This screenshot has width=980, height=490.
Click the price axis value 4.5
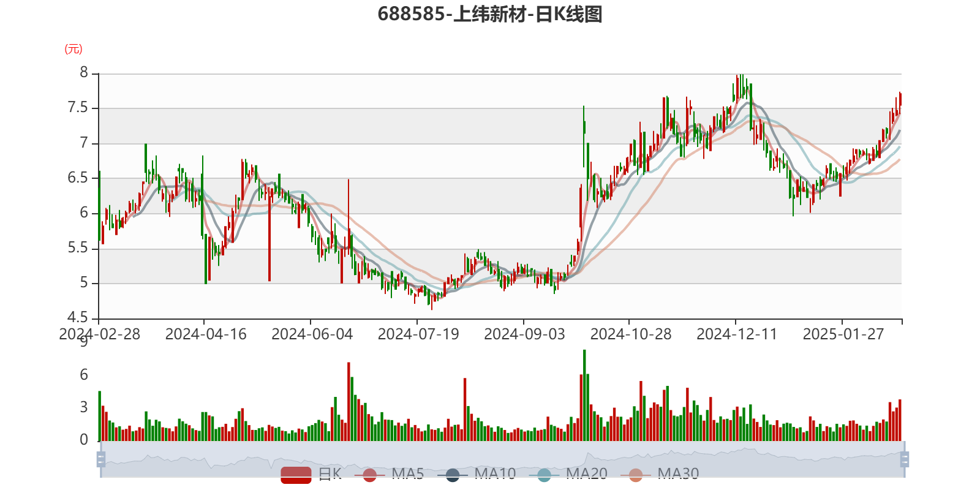(78, 317)
